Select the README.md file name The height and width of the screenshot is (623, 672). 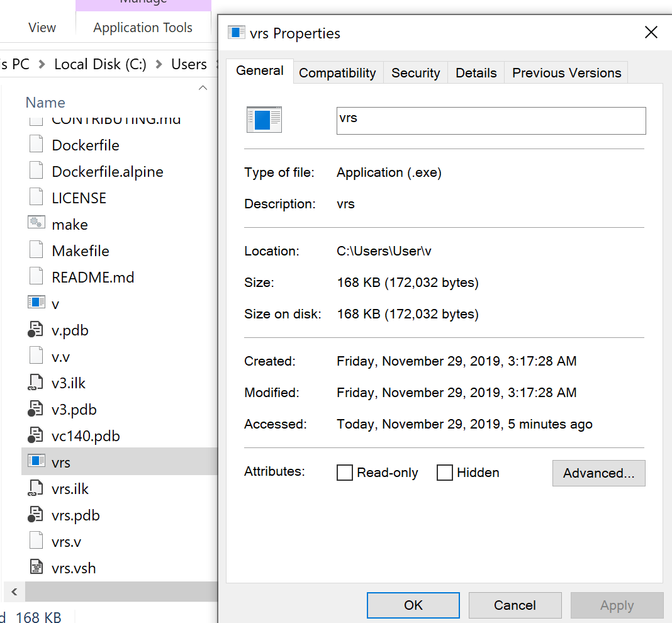point(93,278)
